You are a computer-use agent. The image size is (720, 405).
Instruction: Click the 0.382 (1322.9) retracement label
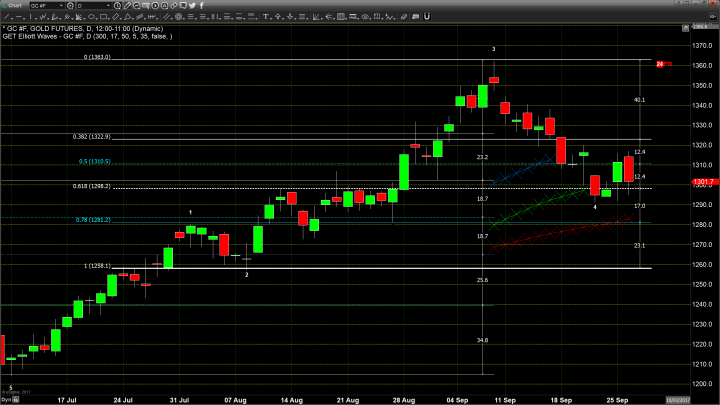[x=91, y=137]
